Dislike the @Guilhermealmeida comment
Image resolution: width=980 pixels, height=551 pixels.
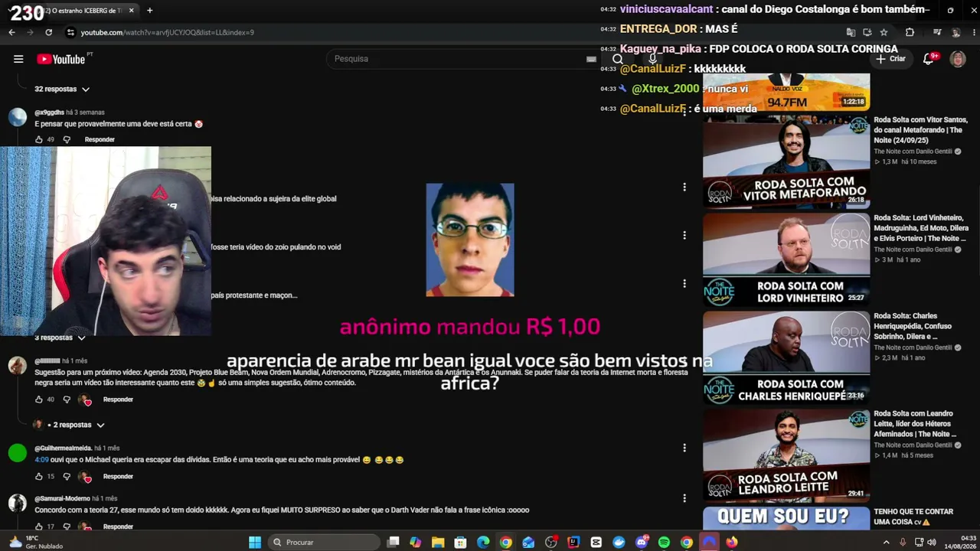(67, 477)
